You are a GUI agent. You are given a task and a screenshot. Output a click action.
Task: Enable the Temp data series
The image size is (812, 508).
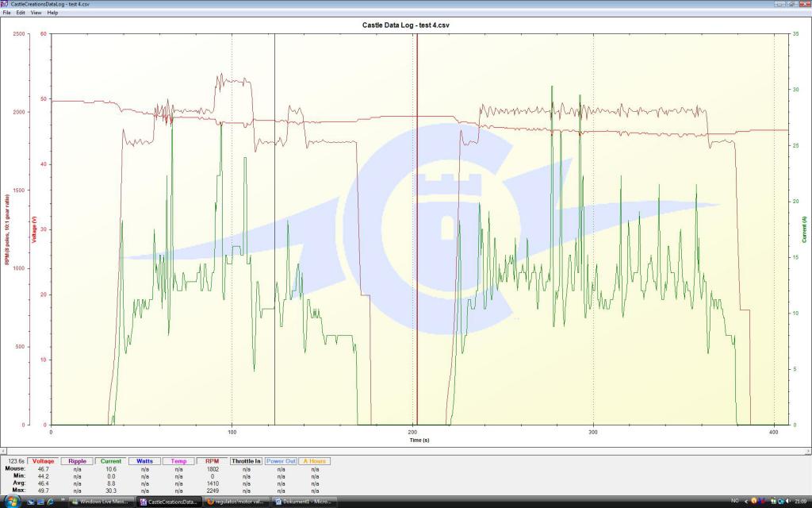click(x=178, y=461)
